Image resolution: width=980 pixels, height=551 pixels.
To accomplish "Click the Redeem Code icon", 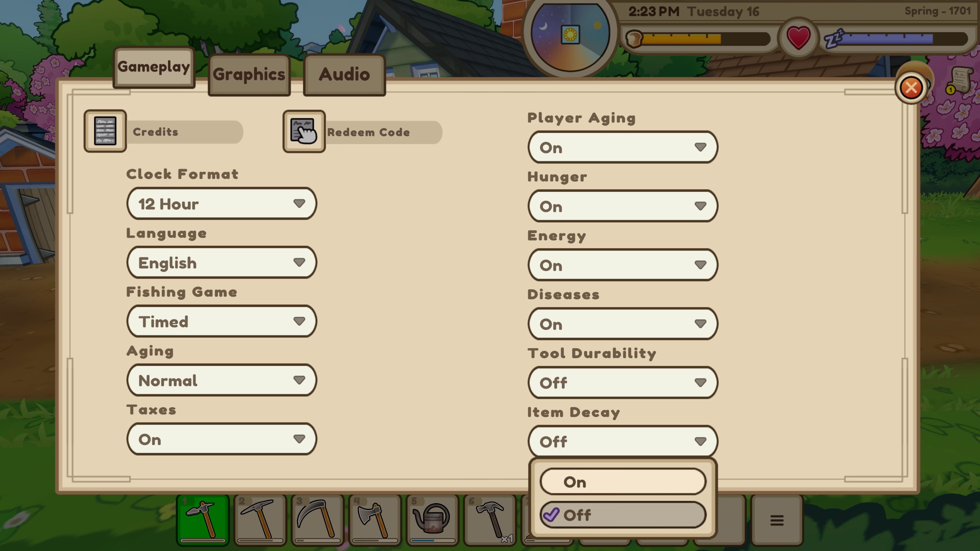I will (x=303, y=131).
